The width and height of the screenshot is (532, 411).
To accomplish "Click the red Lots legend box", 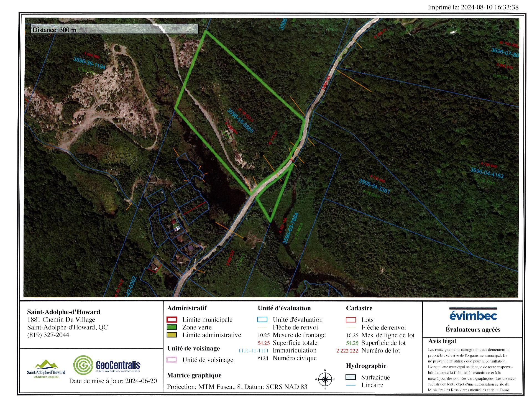I will tap(351, 320).
